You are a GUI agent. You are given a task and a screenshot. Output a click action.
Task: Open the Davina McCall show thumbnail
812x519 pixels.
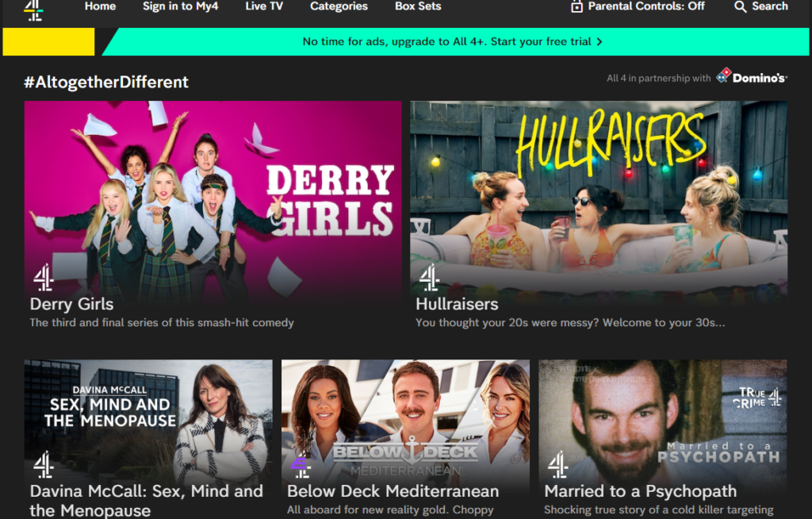pos(148,422)
